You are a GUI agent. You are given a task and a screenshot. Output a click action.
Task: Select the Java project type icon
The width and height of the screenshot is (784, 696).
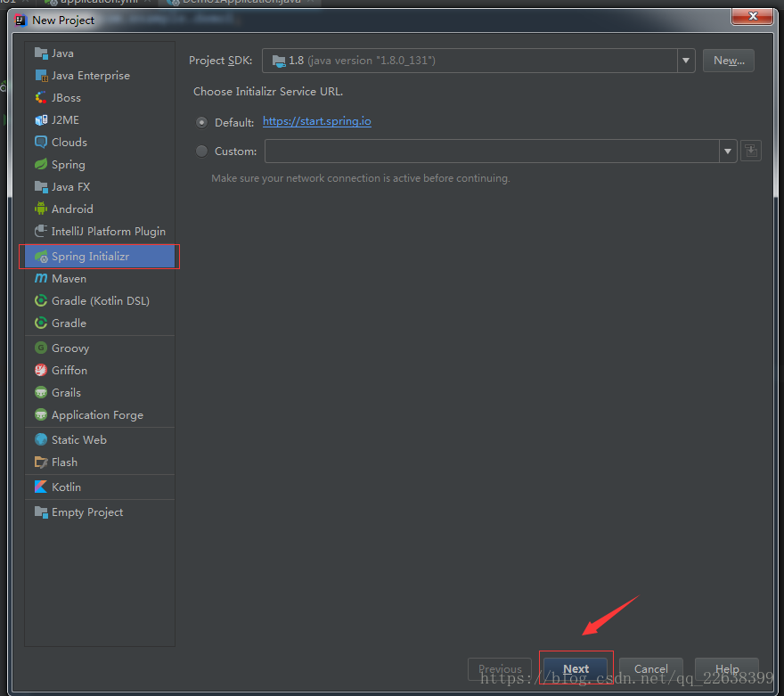[41, 53]
